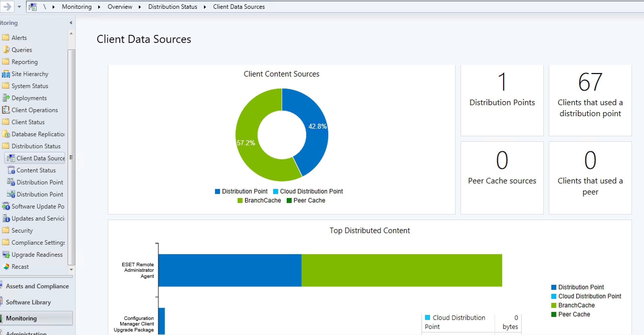
Task: Click the '0 Clients that used a peer' tile
Action: [590, 178]
